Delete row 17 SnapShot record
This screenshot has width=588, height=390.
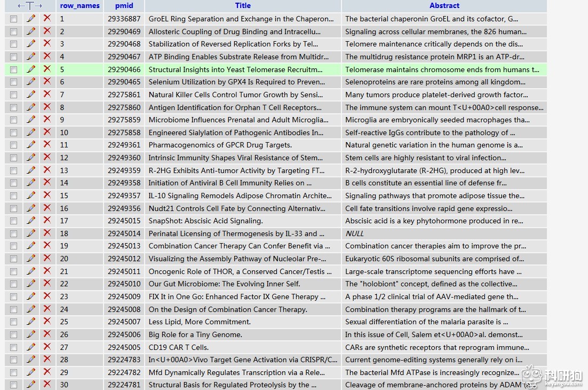pyautogui.click(x=47, y=220)
